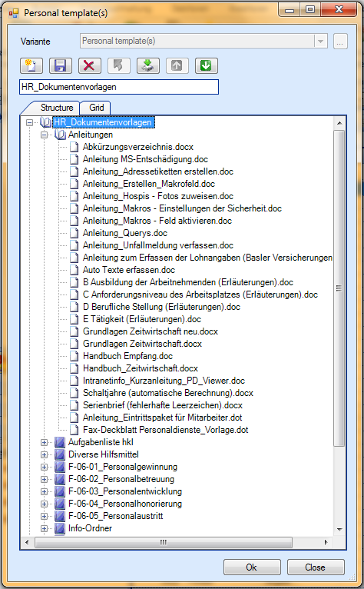Save using the floppy disk icon
Image resolution: width=364 pixels, height=589 pixels.
(x=61, y=65)
